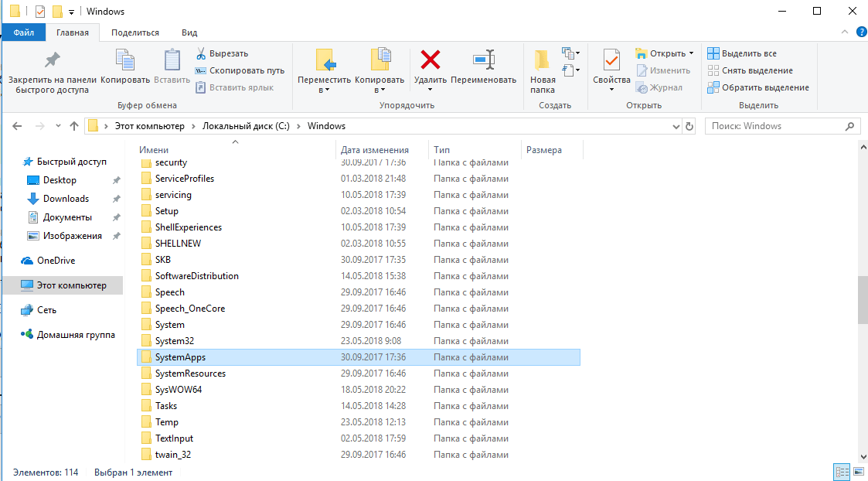Click the Forward navigation arrow
The height and width of the screenshot is (481, 868).
pos(39,126)
